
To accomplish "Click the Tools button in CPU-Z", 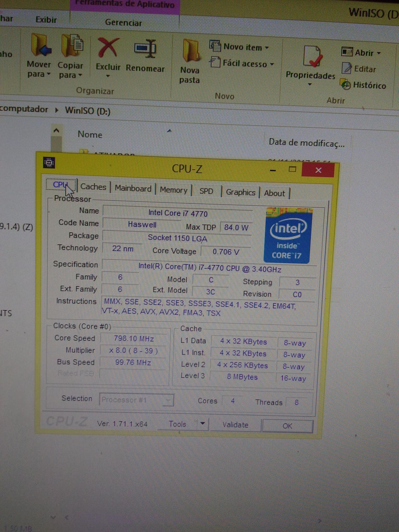I will pos(177,424).
